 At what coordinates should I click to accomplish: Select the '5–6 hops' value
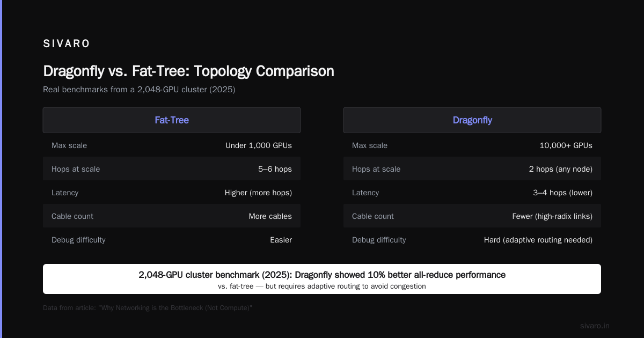coord(275,169)
